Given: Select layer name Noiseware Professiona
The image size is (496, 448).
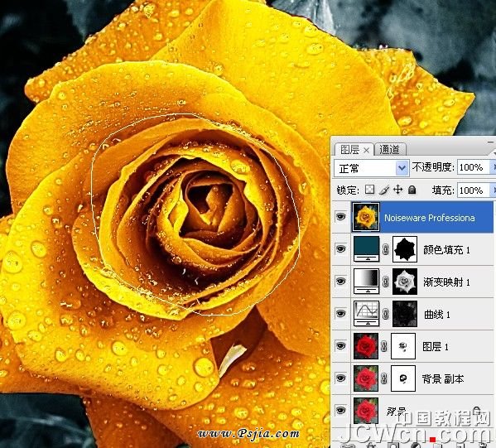Looking at the screenshot, I should (x=429, y=218).
